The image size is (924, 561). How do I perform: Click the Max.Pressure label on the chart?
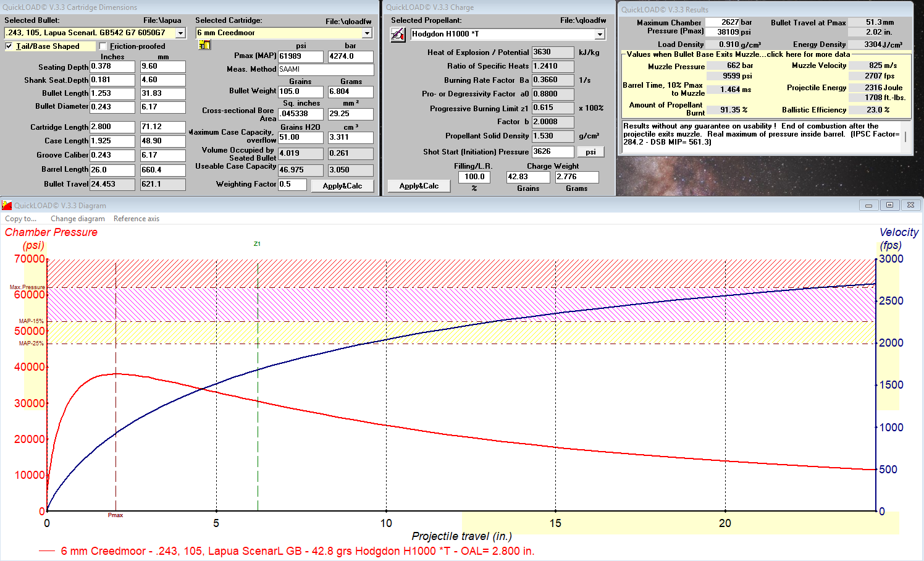tap(27, 287)
